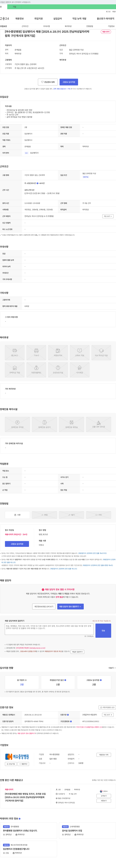Open the 실업급여 menu

pyautogui.click(x=58, y=18)
